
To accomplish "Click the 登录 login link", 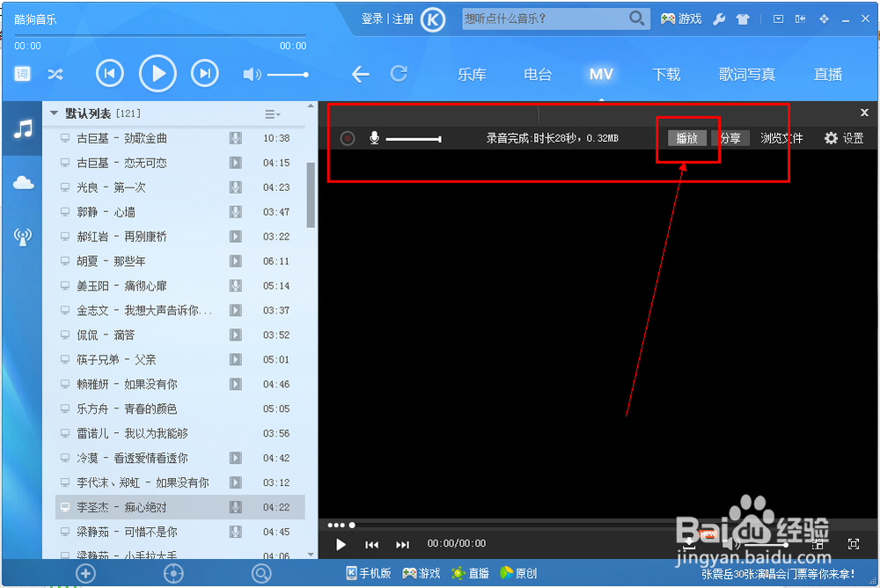I will tap(371, 19).
